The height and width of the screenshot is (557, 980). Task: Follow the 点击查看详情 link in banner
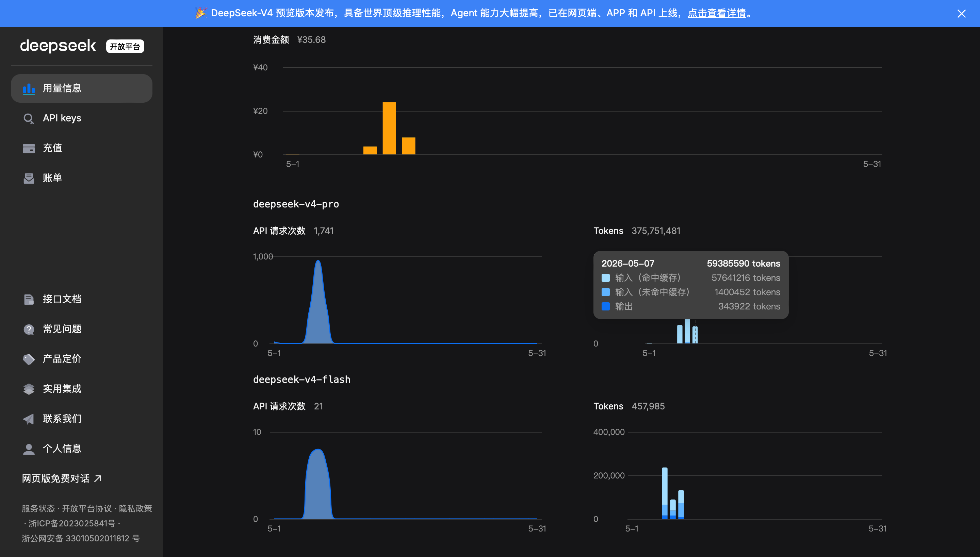click(x=717, y=13)
